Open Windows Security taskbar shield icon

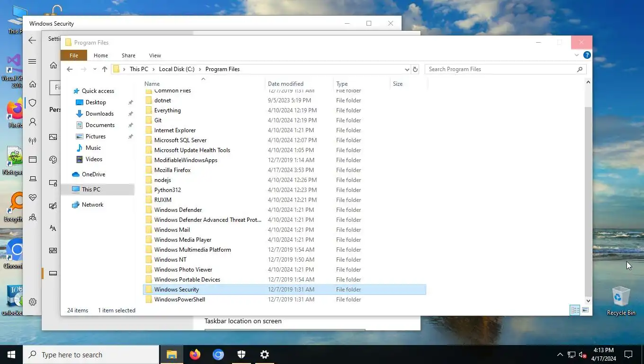[241, 355]
